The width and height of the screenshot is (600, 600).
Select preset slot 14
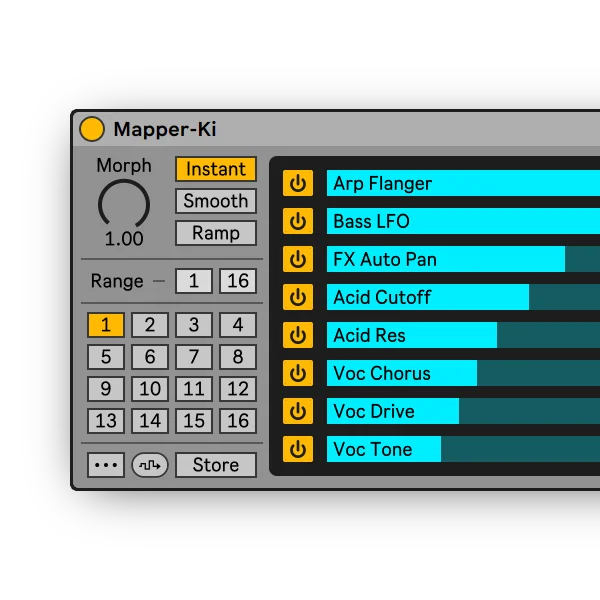tap(150, 421)
